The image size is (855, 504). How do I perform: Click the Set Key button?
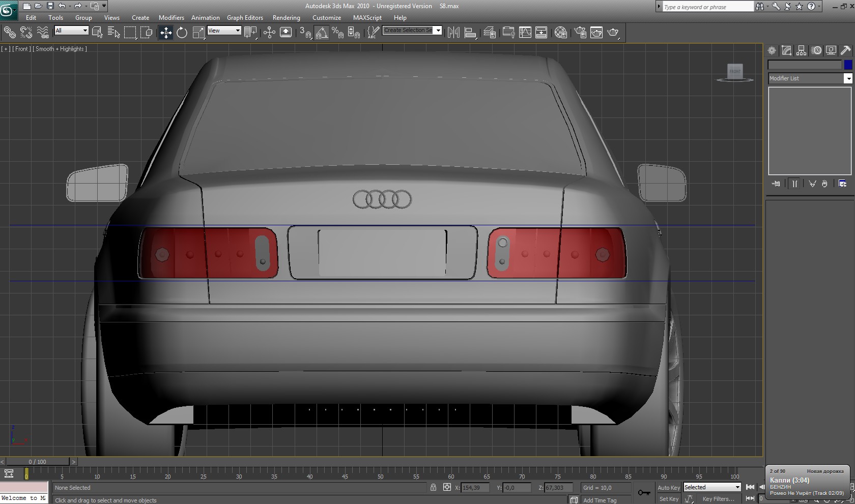pos(669,499)
